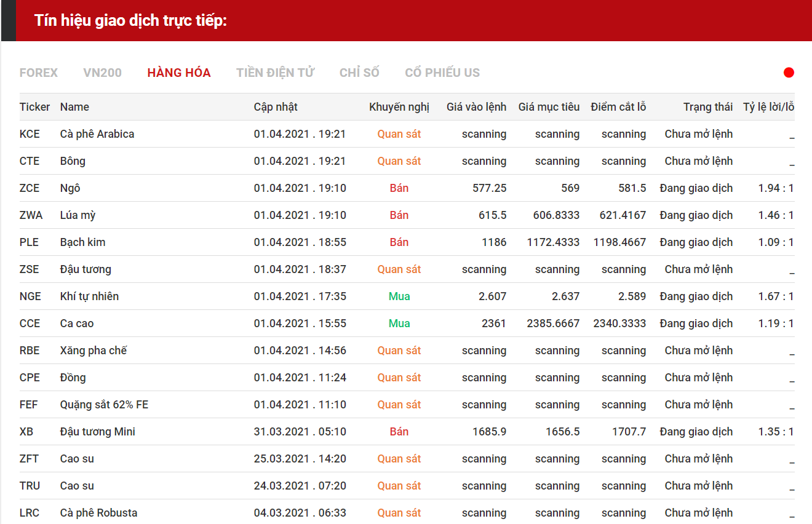
Task: Click the Mua signal for Khí tự nhiên
Action: click(x=399, y=296)
